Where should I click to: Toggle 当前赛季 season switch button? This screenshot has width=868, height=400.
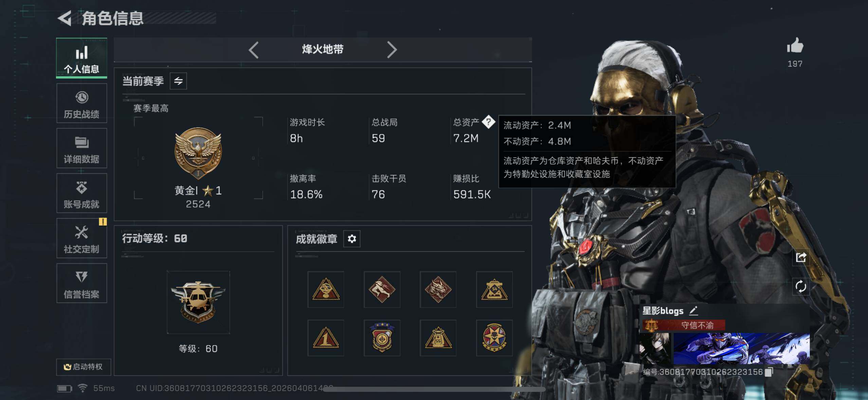[x=178, y=81]
